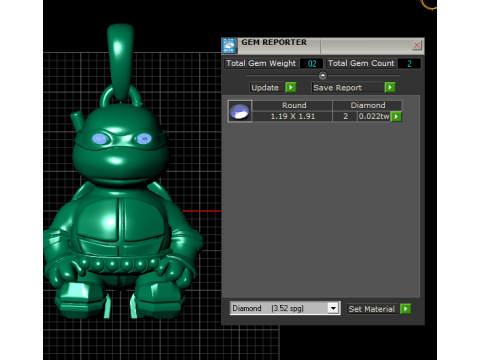Screen dimensions: 480x360
Task: Click the Set Material text button
Action: pos(372,309)
